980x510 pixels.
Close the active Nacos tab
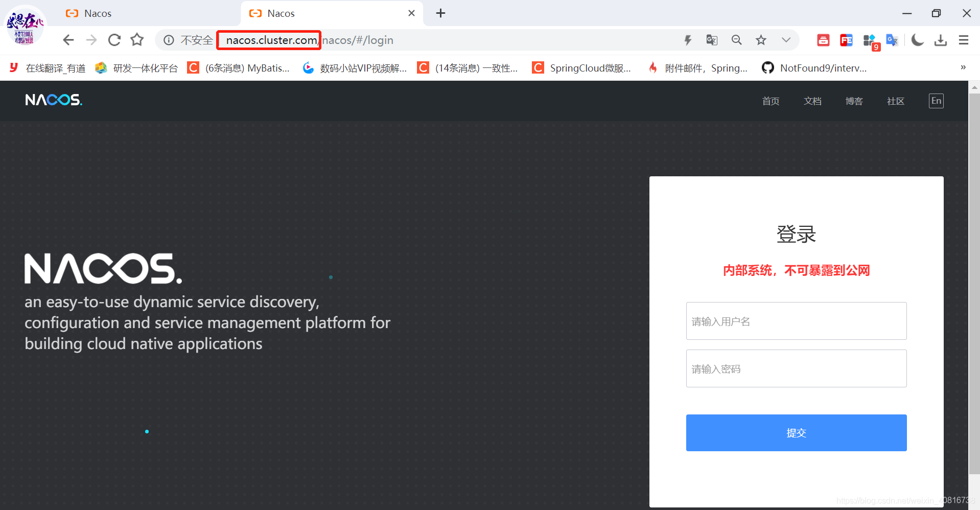pyautogui.click(x=411, y=13)
